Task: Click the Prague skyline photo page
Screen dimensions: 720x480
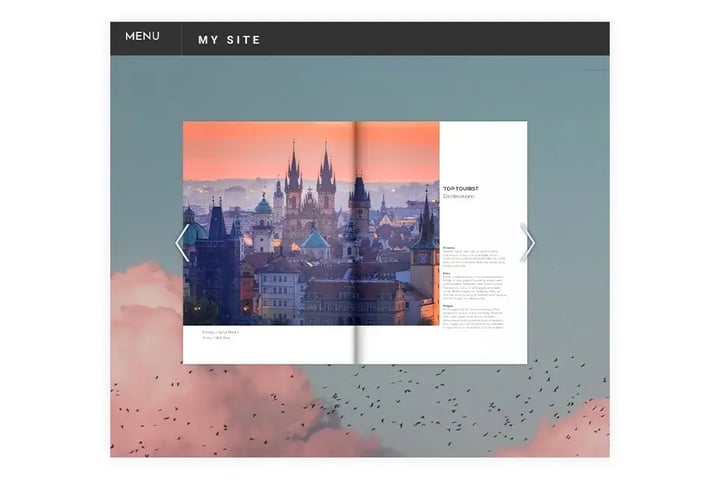Action: coord(311,223)
